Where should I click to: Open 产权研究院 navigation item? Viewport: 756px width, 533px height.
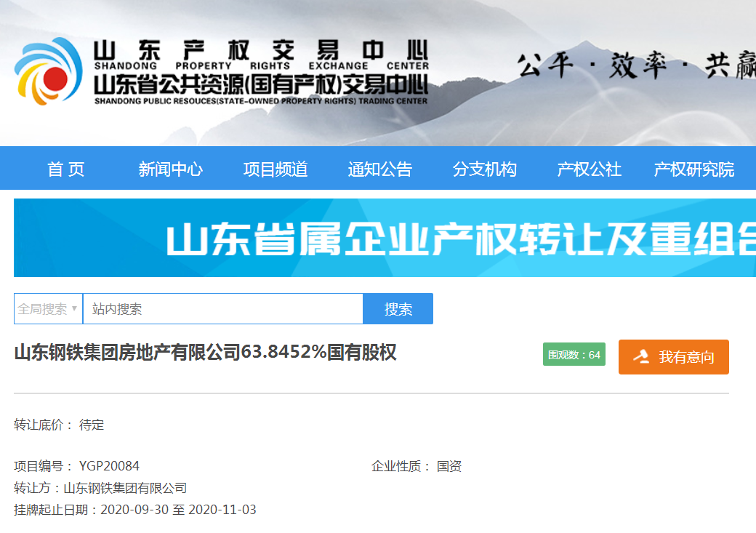[693, 169]
